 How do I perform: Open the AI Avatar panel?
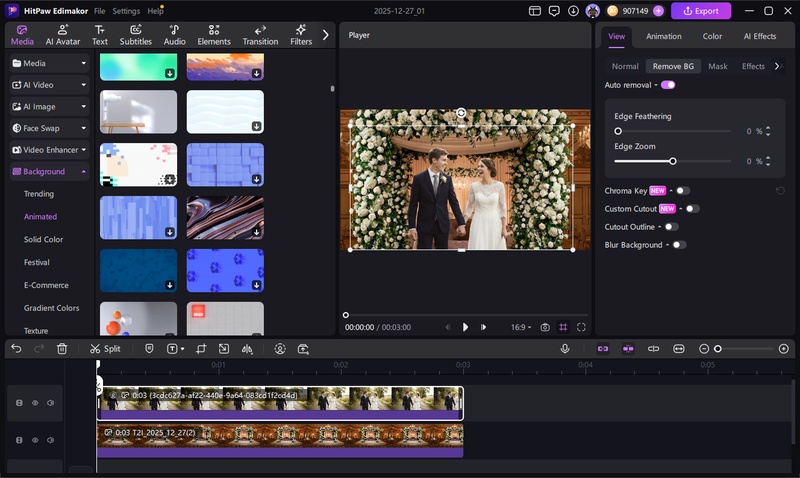click(63, 35)
